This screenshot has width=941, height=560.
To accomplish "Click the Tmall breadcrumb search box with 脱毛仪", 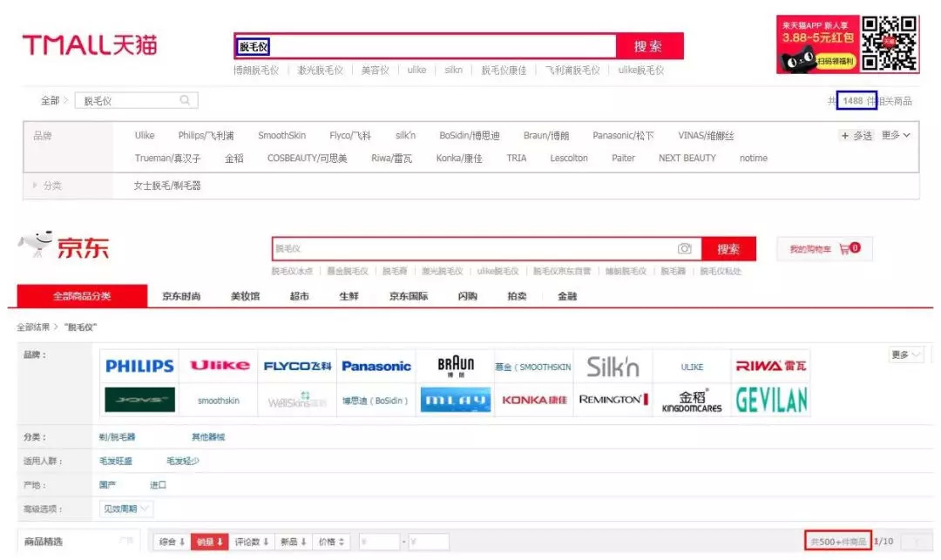I will click(136, 101).
